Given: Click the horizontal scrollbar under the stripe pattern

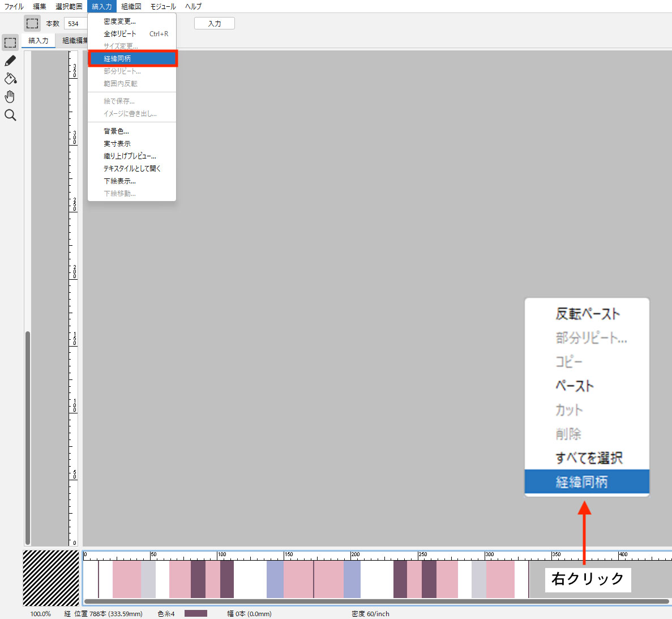Looking at the screenshot, I should pyautogui.click(x=376, y=601).
